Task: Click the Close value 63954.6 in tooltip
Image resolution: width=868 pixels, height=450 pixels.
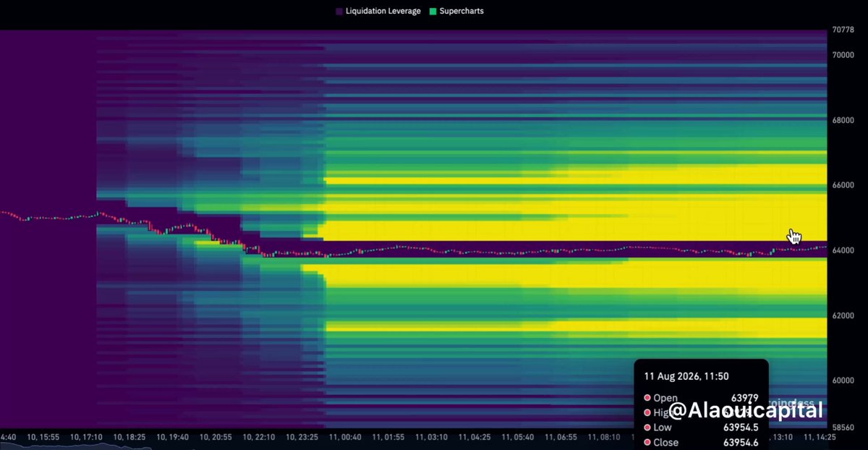Action: [741, 443]
